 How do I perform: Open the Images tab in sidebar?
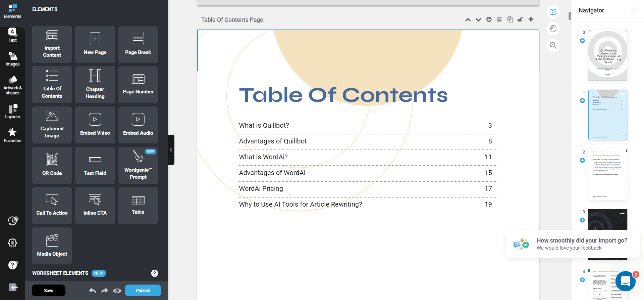click(x=12, y=59)
